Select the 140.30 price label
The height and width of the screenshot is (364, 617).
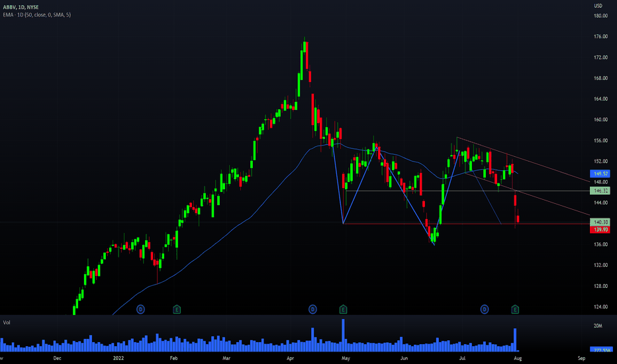tap(600, 222)
